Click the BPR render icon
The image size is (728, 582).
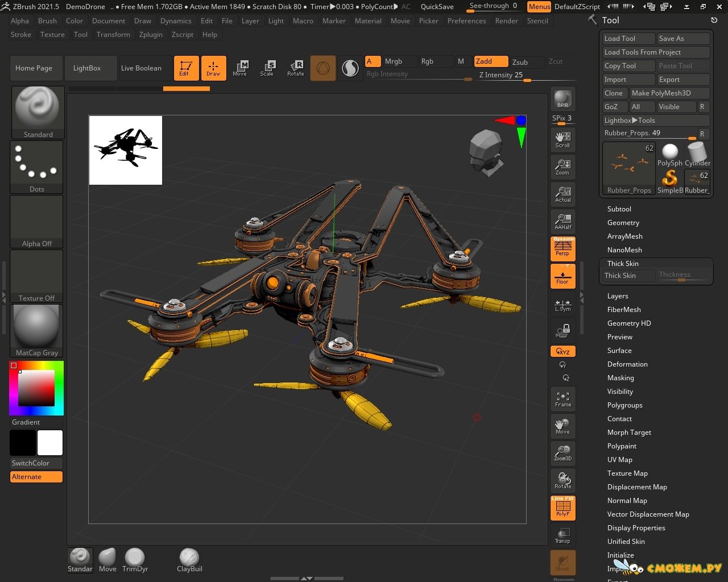[x=562, y=99]
